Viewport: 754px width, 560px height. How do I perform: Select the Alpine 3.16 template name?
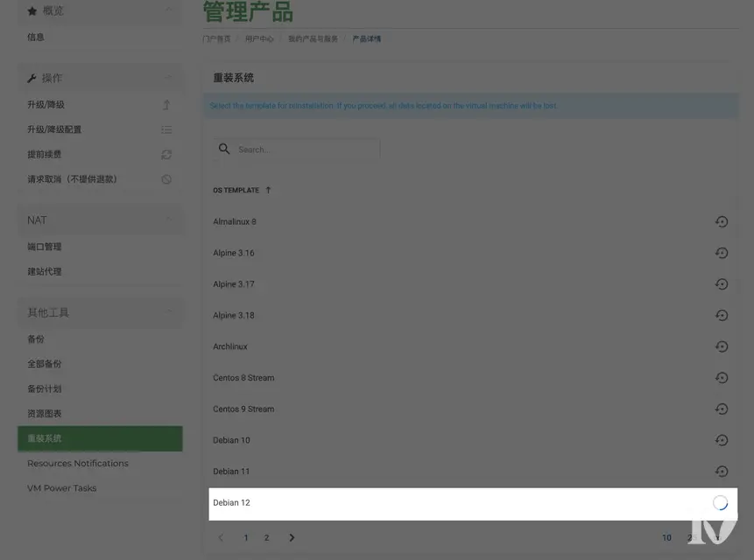tap(234, 253)
